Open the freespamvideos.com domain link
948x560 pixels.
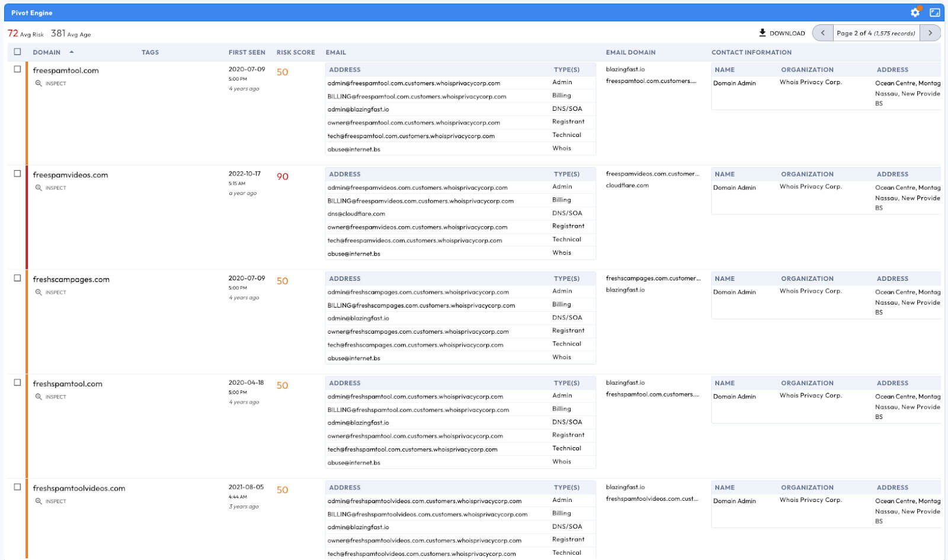[x=71, y=175]
